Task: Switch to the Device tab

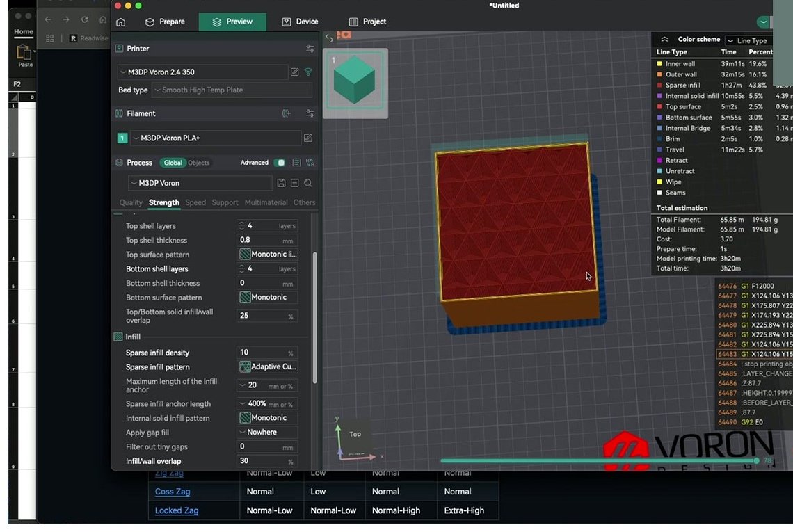Action: (300, 22)
